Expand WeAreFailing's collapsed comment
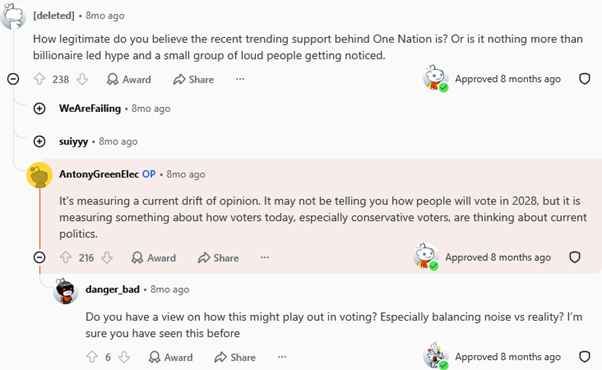Image resolution: width=602 pixels, height=370 pixels. (x=39, y=109)
